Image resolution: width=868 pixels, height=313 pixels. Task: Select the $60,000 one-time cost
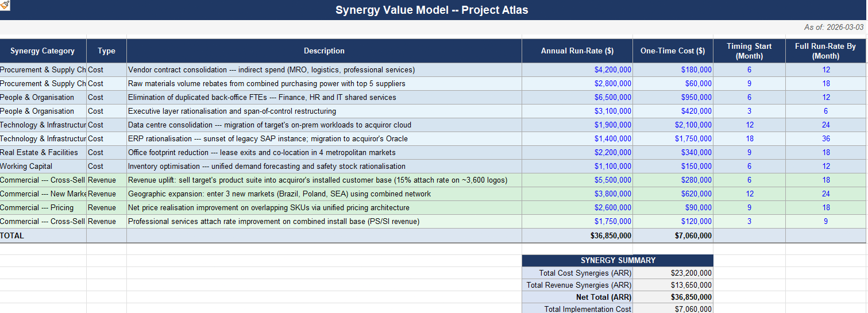(x=673, y=84)
